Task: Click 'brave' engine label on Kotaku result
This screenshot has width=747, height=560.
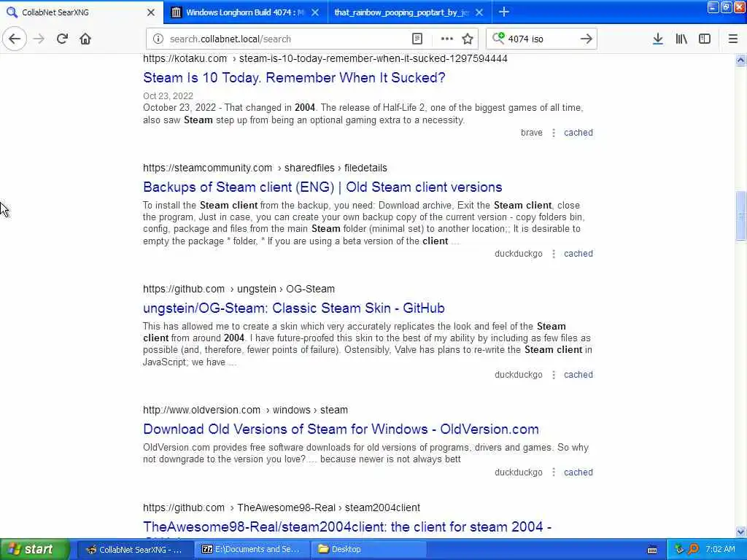Action: tap(531, 133)
